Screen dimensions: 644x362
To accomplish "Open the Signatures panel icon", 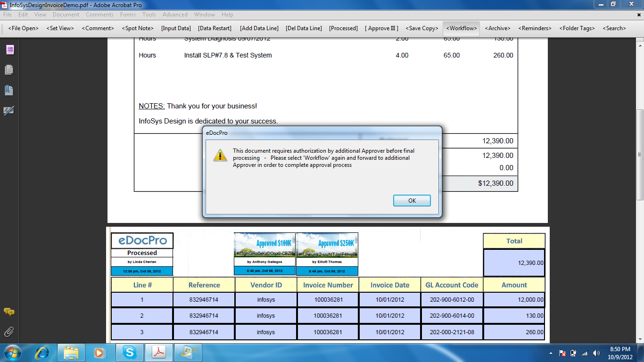I will click(9, 111).
